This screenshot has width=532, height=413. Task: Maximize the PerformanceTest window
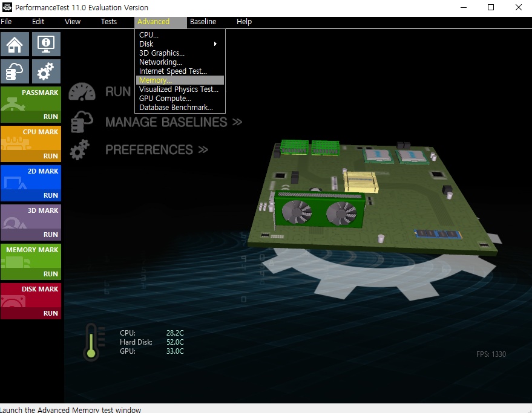point(491,7)
